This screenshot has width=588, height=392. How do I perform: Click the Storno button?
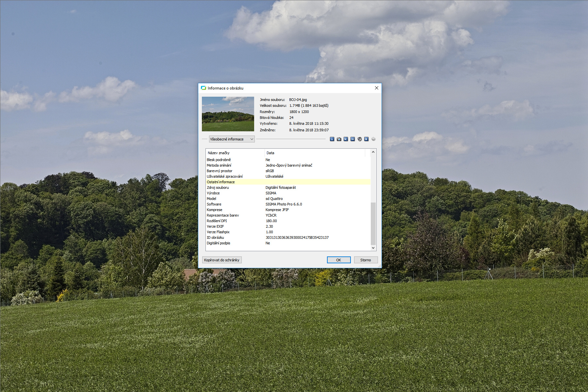click(x=366, y=260)
